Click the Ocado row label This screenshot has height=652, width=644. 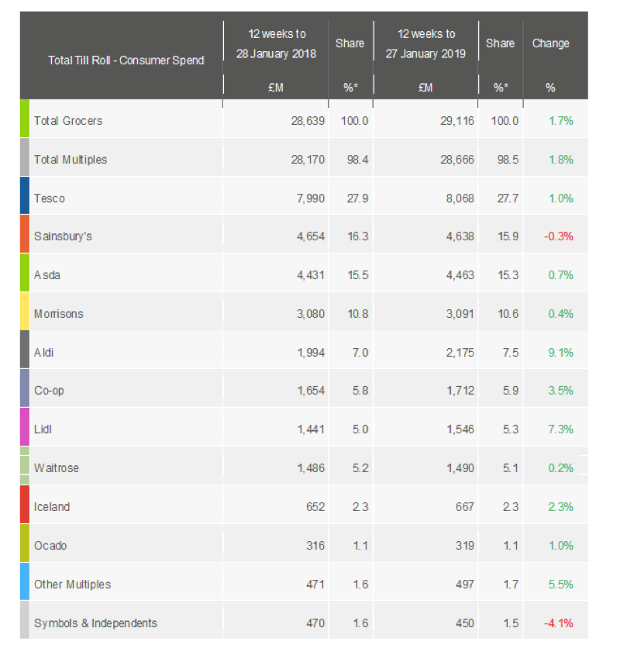(50, 546)
